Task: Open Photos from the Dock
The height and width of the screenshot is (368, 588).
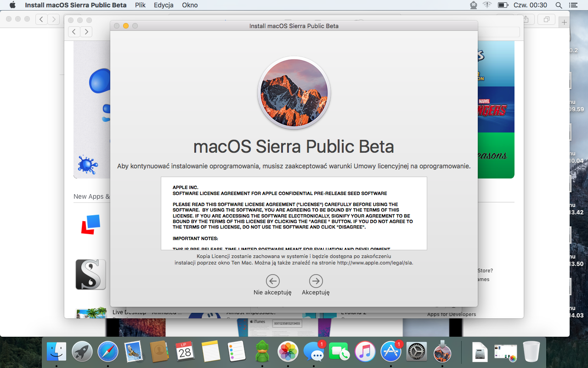Action: 288,353
